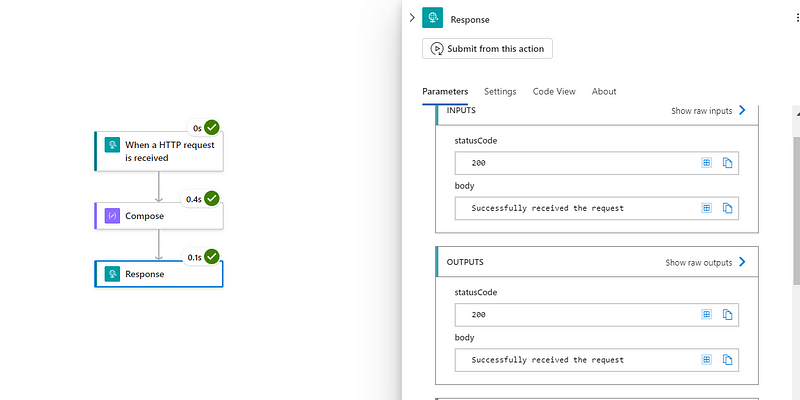
Task: Expand Show raw outputs
Action: [x=706, y=262]
